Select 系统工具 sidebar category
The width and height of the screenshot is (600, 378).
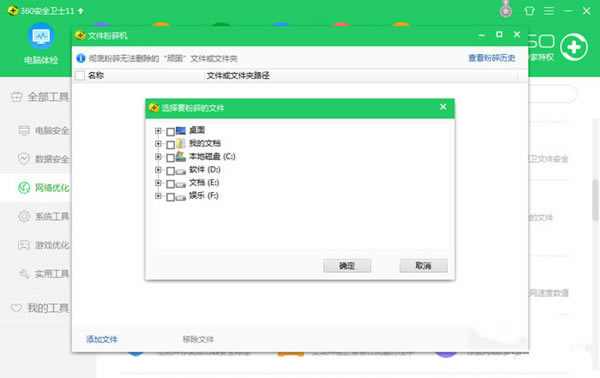(x=44, y=216)
